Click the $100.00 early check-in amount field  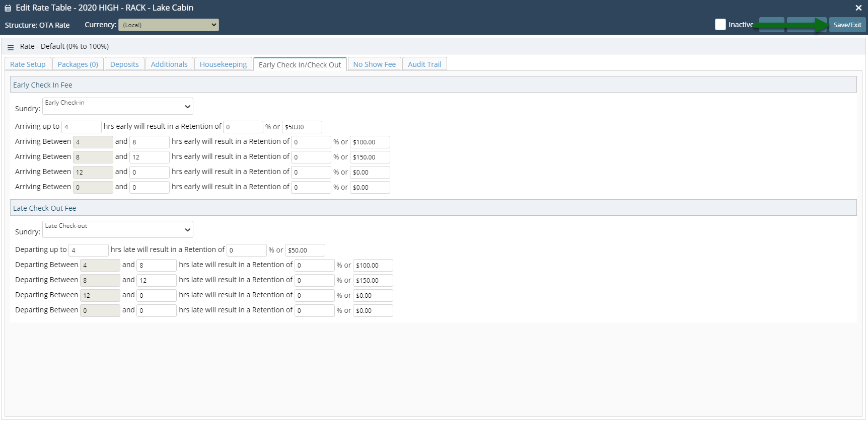pos(370,142)
